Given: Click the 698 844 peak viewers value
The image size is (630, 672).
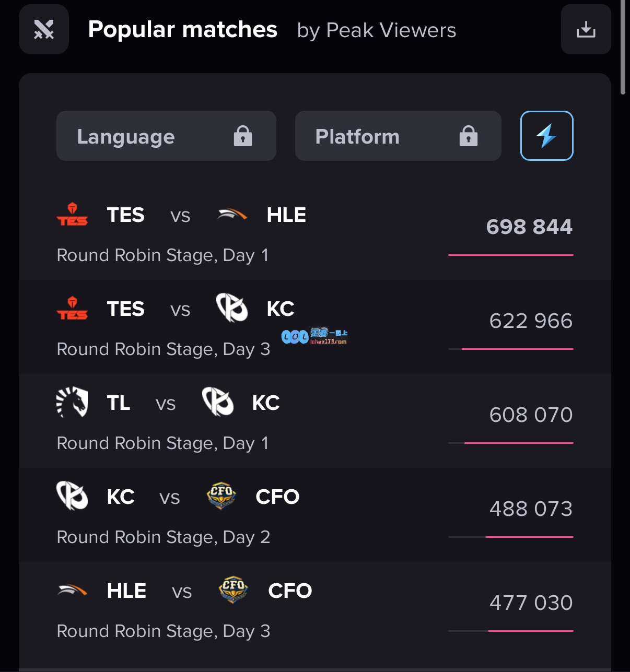Looking at the screenshot, I should pyautogui.click(x=529, y=227).
